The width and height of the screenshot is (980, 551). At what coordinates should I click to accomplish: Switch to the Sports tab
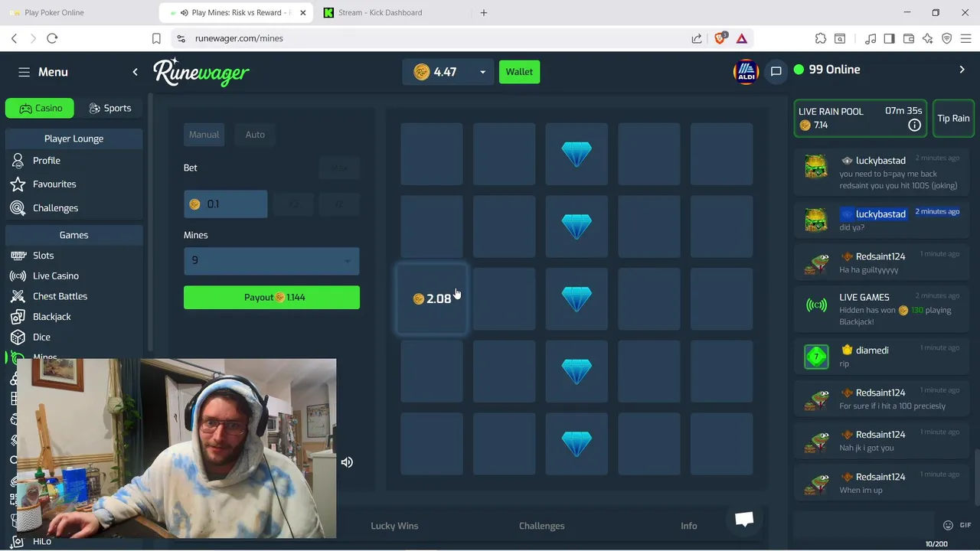point(109,108)
